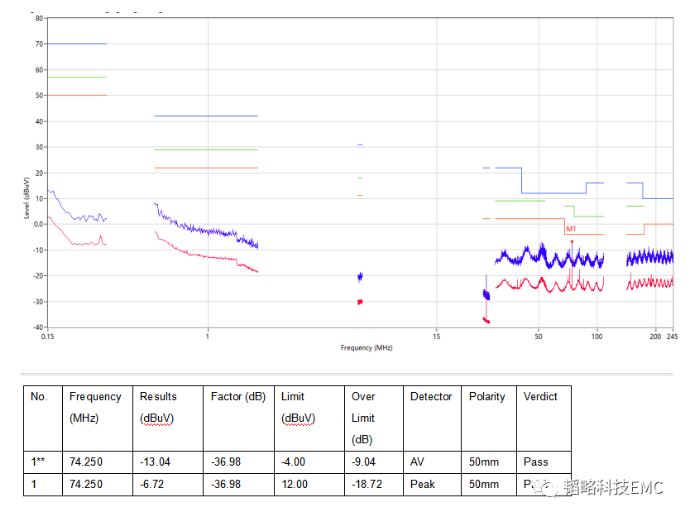Click the -18.72 over limit cell
695x513 pixels.
point(366,484)
